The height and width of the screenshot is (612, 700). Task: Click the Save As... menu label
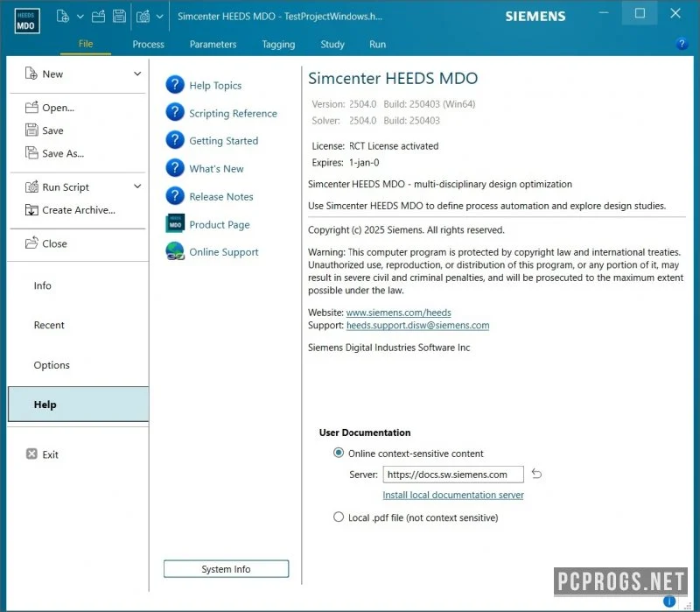click(63, 154)
